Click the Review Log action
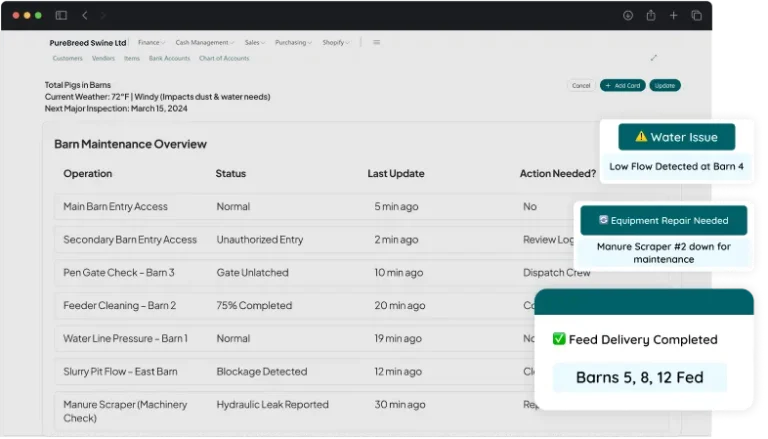768x439 pixels. coord(548,240)
